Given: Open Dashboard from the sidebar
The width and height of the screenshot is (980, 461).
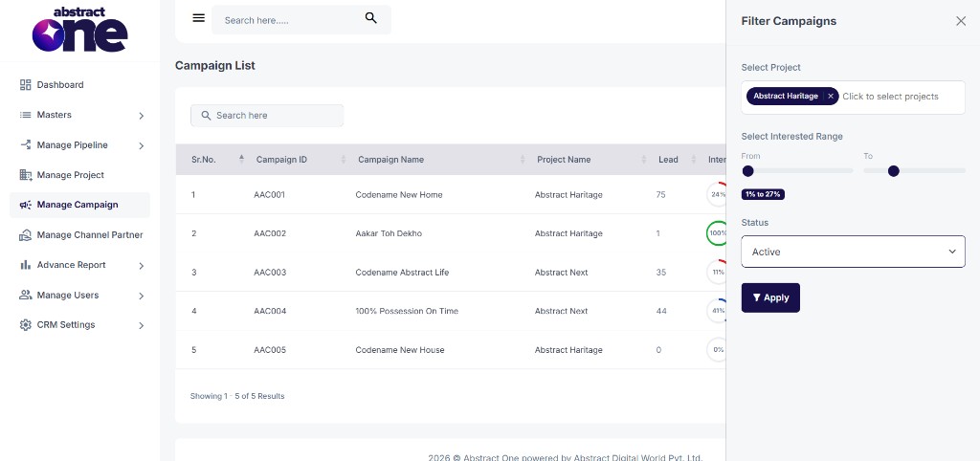Looking at the screenshot, I should pos(79,85).
